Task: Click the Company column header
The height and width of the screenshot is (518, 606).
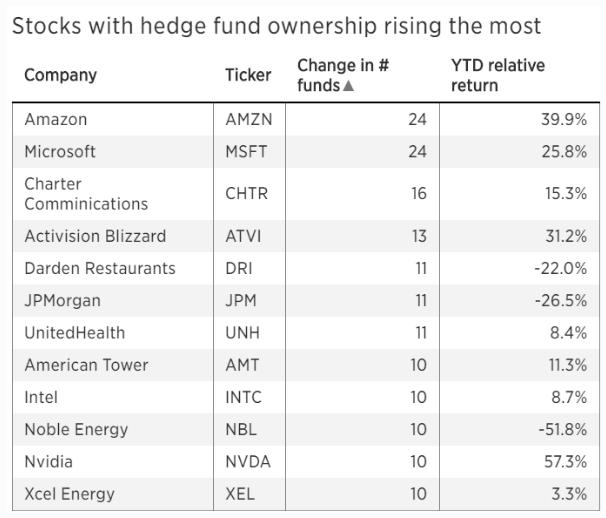Action: (60, 75)
